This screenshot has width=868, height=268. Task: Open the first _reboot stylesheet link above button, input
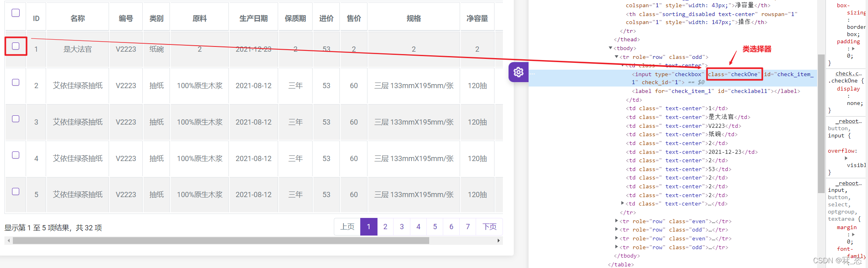click(x=849, y=121)
